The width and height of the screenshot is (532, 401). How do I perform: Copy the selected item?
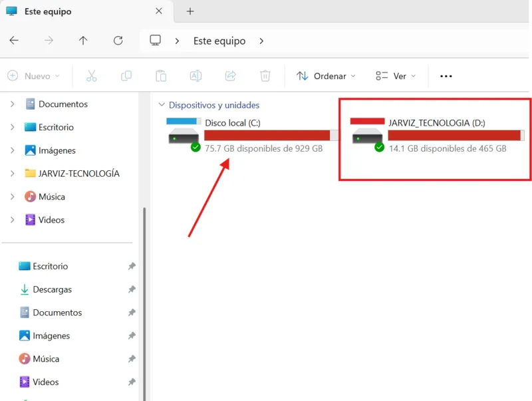[x=126, y=76]
